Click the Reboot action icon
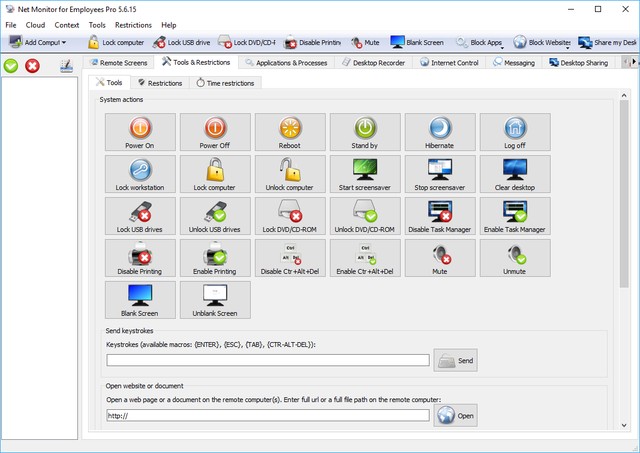640x453 pixels. pos(290,132)
